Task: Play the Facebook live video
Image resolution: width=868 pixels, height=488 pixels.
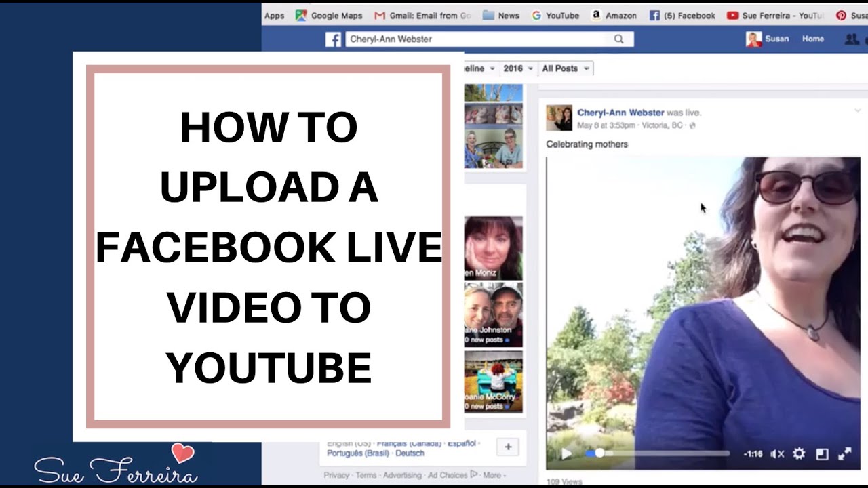Action: point(566,453)
